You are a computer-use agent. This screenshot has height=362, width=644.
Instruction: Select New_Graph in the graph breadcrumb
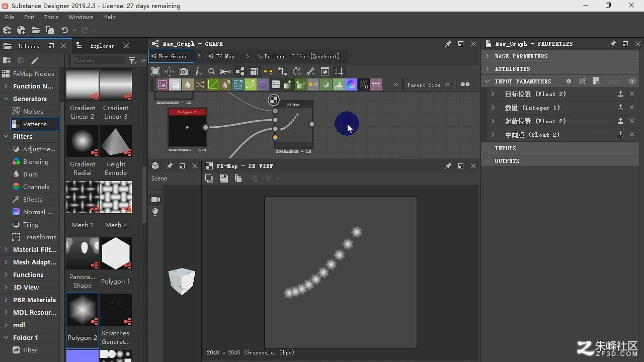pos(171,56)
